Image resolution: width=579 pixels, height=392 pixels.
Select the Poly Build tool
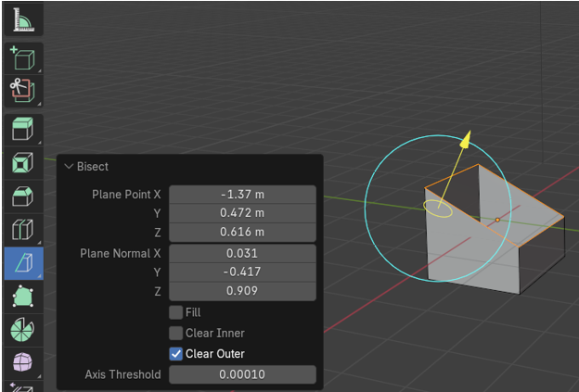coord(22,297)
